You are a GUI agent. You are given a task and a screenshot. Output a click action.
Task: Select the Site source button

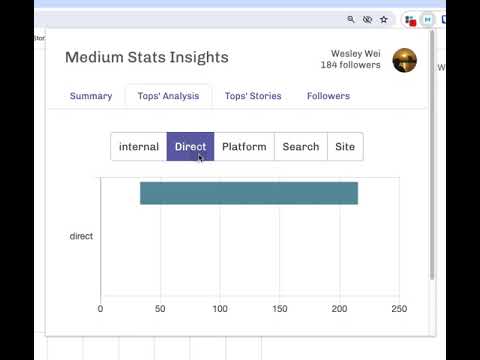pyautogui.click(x=345, y=147)
